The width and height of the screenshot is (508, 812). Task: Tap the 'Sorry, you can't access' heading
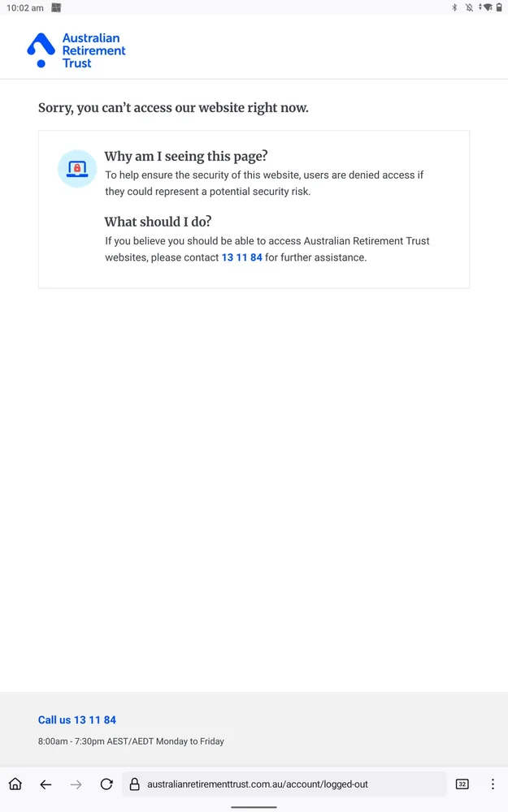[173, 108]
